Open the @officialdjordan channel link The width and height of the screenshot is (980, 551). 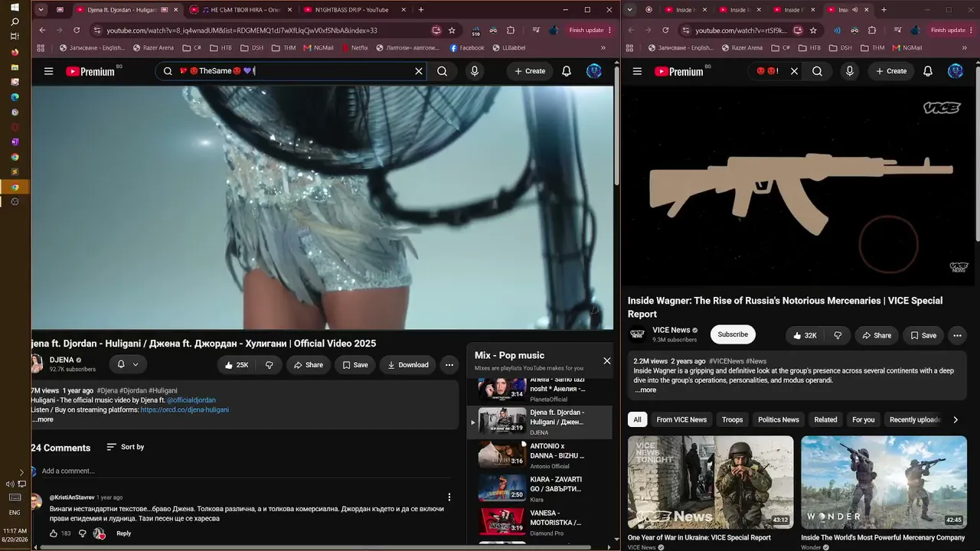(191, 400)
